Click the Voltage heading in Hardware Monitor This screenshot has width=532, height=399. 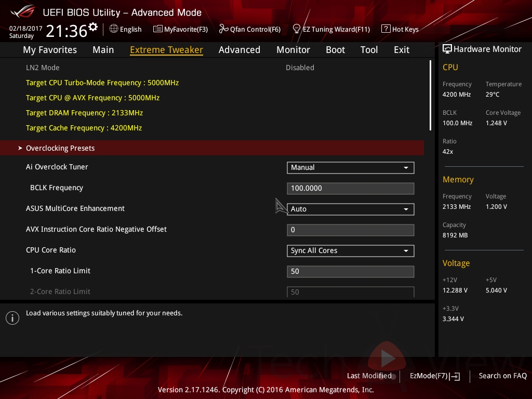point(456,263)
